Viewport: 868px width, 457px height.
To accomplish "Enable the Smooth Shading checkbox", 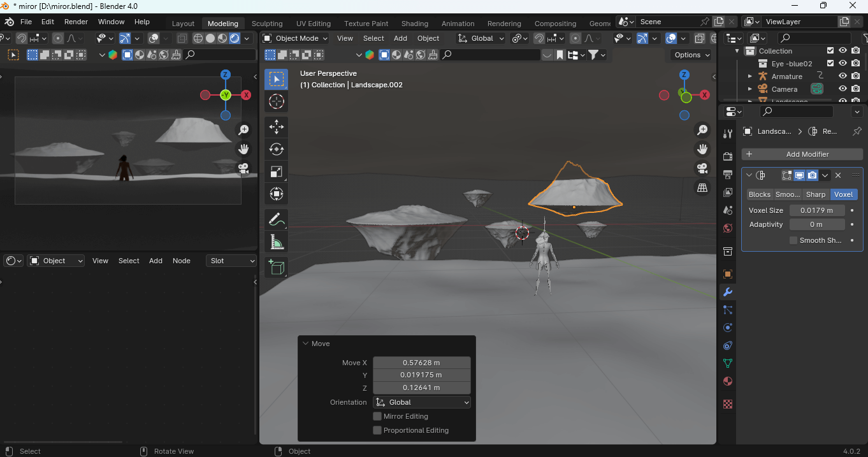I will point(793,240).
